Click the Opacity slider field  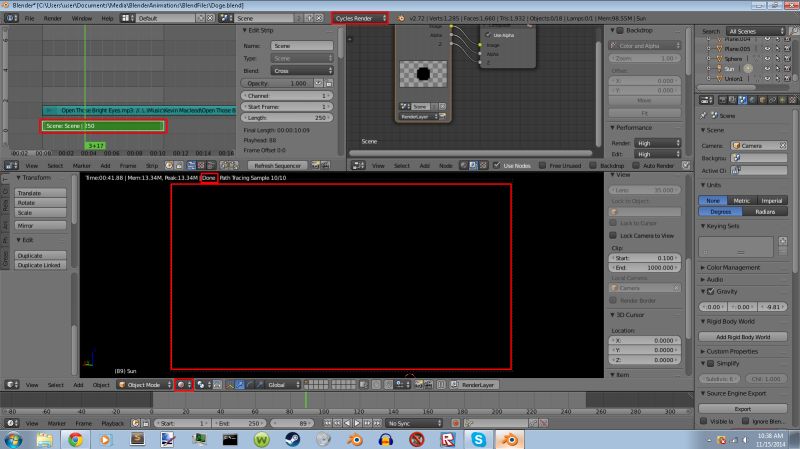pyautogui.click(x=277, y=83)
